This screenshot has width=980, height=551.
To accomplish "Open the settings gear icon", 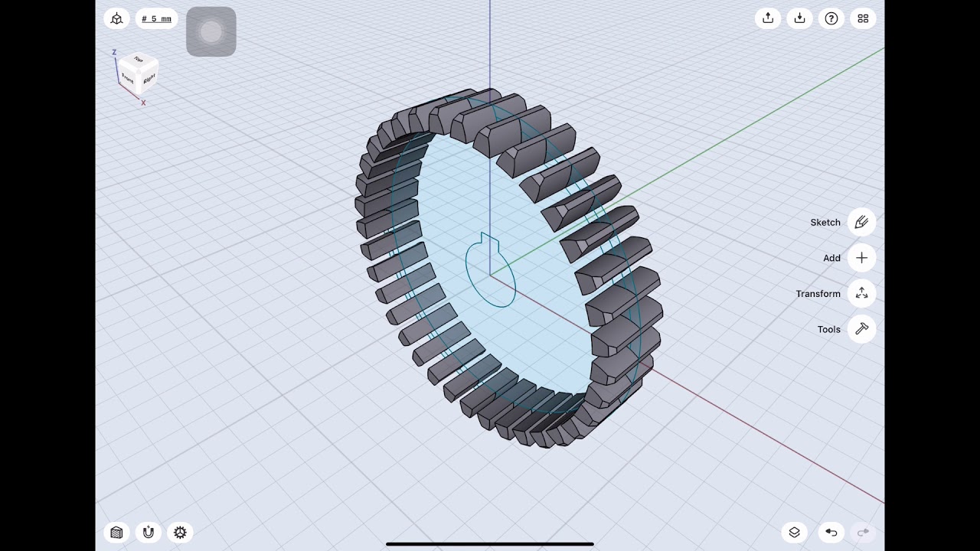I will click(180, 533).
